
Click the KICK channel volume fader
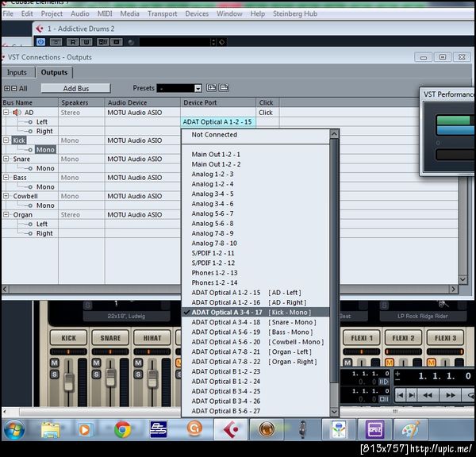point(69,382)
